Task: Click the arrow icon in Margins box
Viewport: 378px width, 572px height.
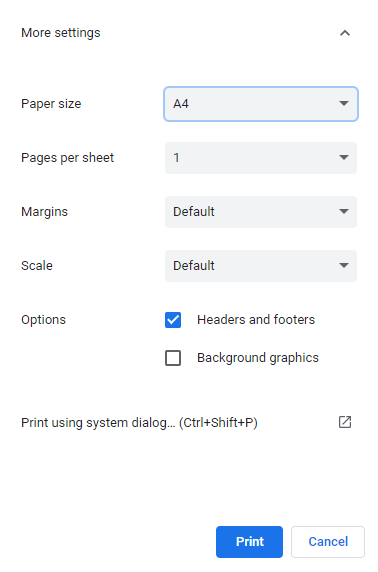Action: 344,212
